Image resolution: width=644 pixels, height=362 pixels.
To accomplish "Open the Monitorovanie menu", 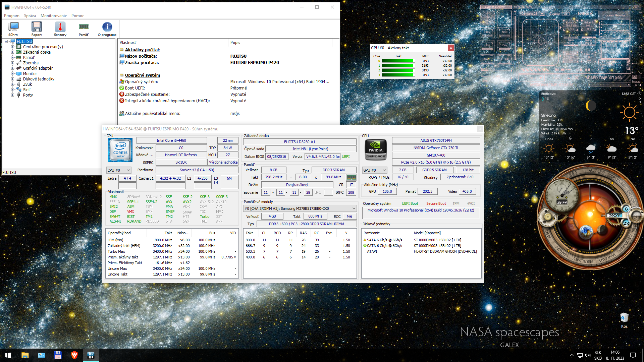I will pos(54,16).
